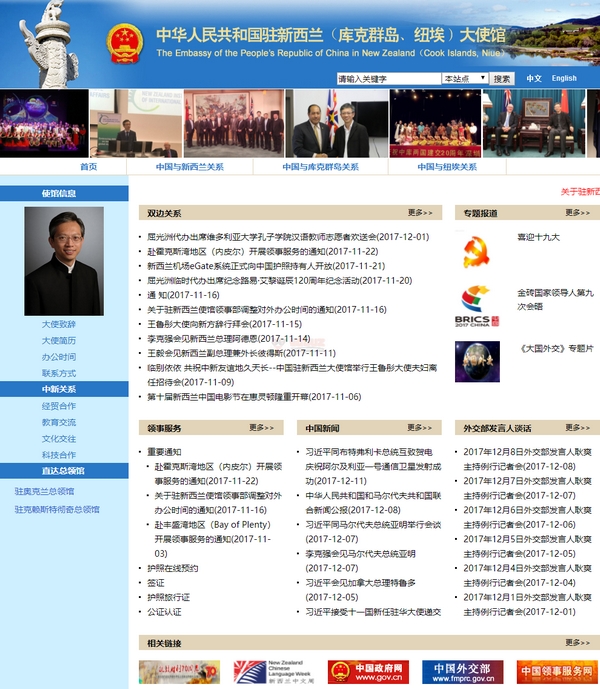Open 中国与库克群岛关系 nav tab
The width and height of the screenshot is (600, 689).
coord(320,167)
